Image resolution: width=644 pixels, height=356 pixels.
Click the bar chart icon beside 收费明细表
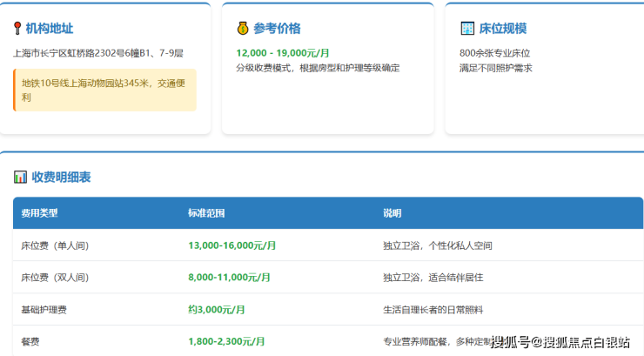point(20,178)
